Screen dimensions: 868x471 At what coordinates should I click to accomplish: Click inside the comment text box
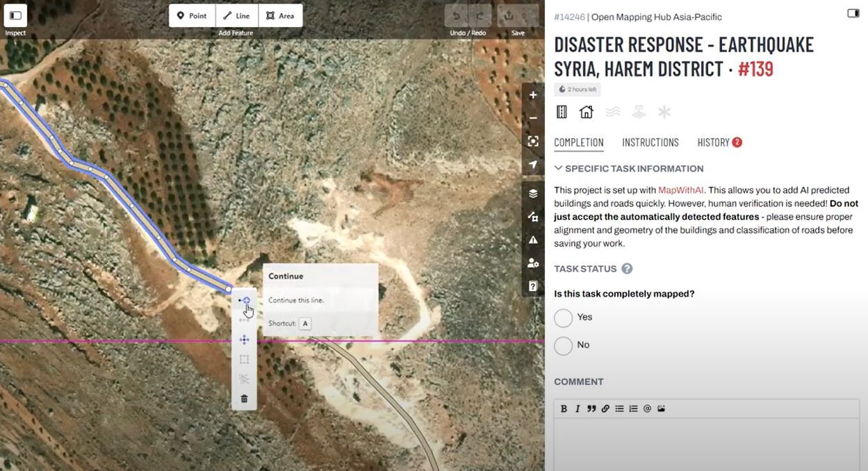[706, 445]
